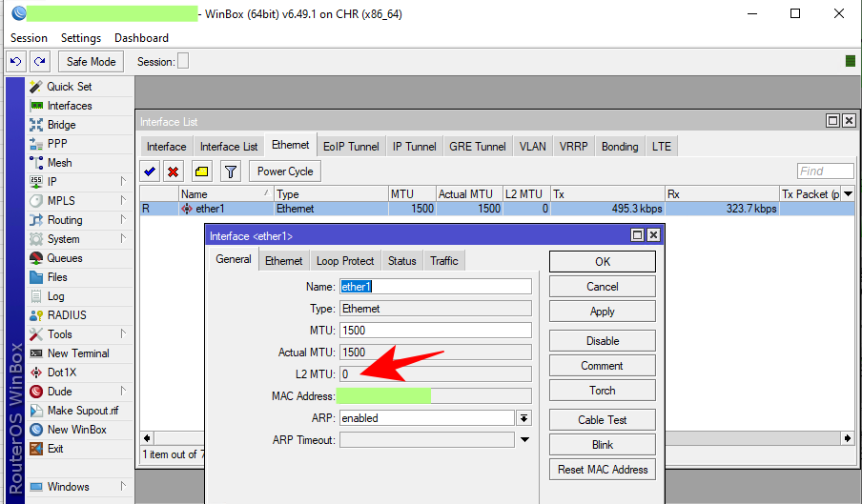Click the Find search field
The height and width of the screenshot is (504, 862).
click(x=825, y=171)
